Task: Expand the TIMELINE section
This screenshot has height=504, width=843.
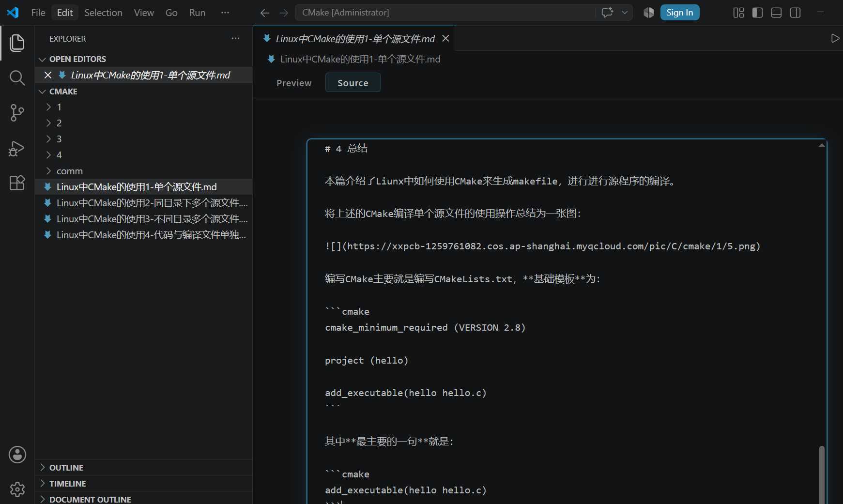Action: tap(144, 483)
